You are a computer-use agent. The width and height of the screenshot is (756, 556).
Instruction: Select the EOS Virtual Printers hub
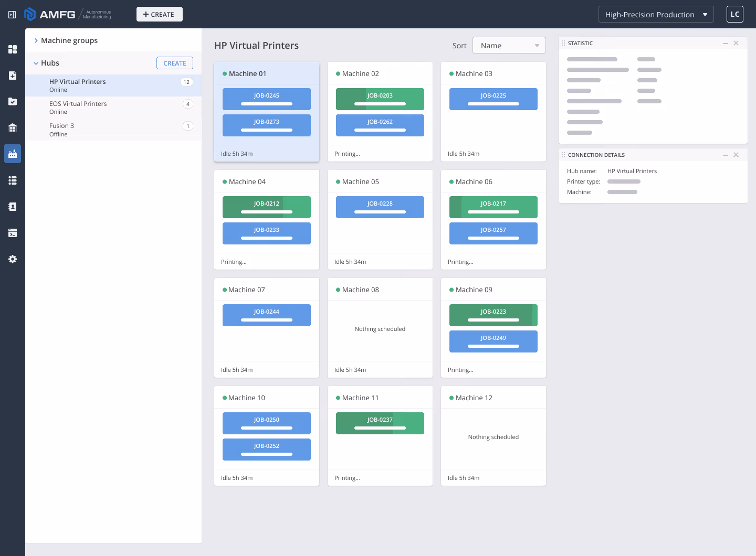113,108
